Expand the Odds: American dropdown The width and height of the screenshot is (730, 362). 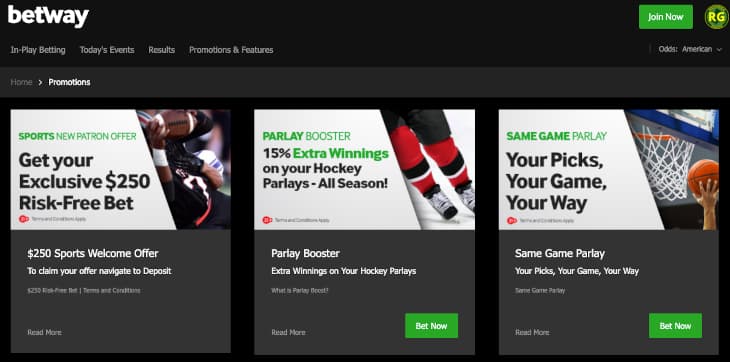[690, 49]
